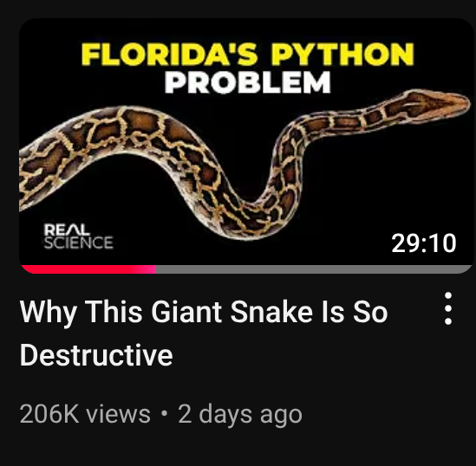Click the white "PROBLEM" thumbnail text

pos(247,82)
